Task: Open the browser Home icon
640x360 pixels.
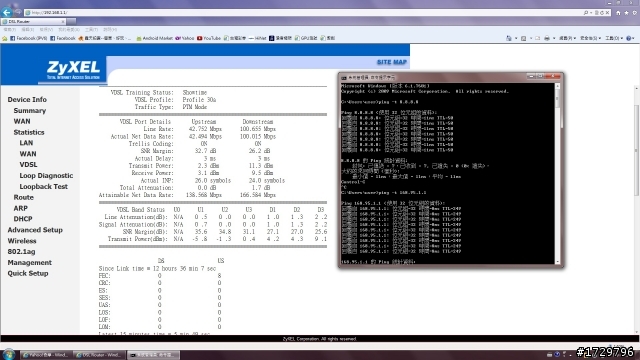Action: 618,13
